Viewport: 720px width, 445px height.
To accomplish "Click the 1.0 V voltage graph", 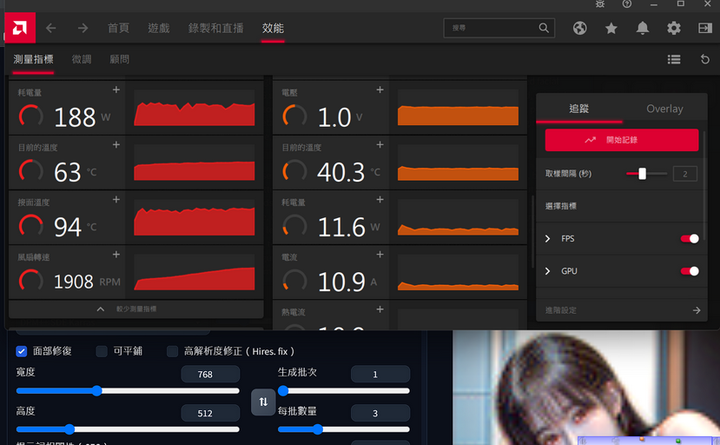I will tap(458, 108).
